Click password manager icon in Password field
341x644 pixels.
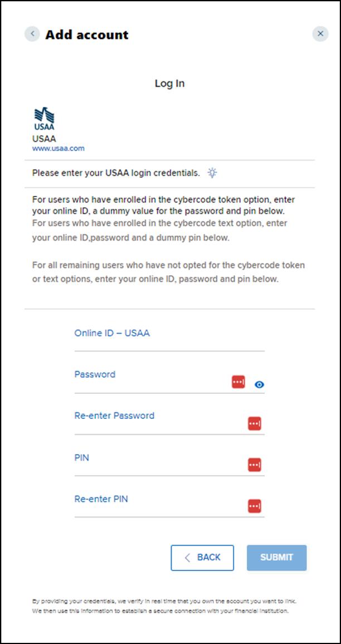pos(238,382)
